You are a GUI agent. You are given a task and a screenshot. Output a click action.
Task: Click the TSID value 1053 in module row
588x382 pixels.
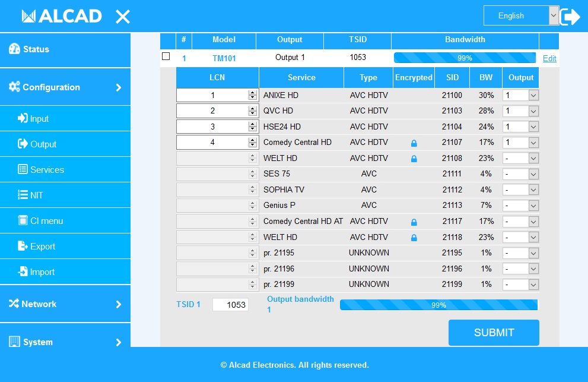358,57
